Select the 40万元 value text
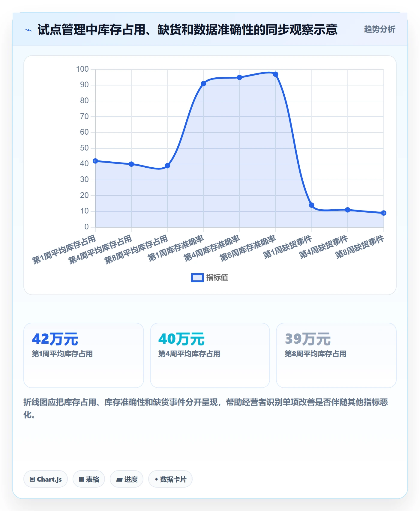This screenshot has width=420, height=511. pyautogui.click(x=181, y=339)
